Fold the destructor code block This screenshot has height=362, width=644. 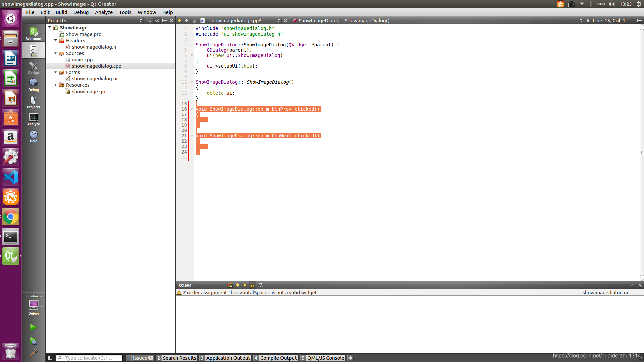coord(192,82)
